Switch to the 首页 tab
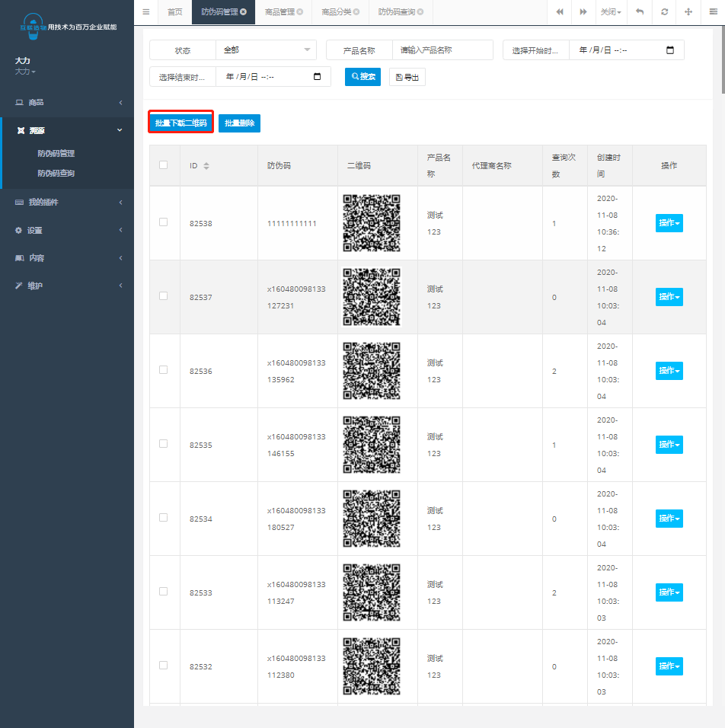Viewport: 725px width, 728px height. [x=174, y=12]
